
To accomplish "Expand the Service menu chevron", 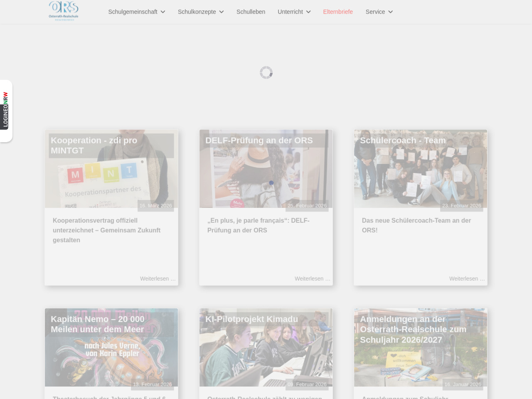I will click(x=391, y=12).
